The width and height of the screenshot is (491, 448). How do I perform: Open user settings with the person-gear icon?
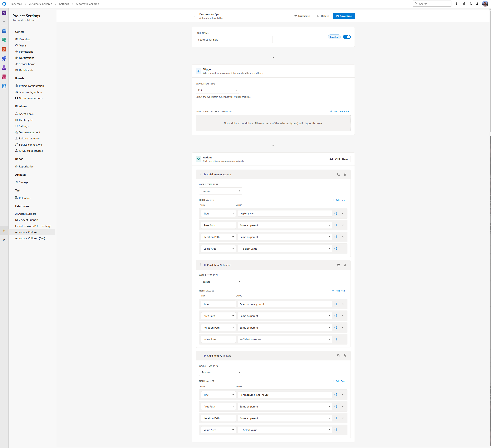click(x=477, y=4)
